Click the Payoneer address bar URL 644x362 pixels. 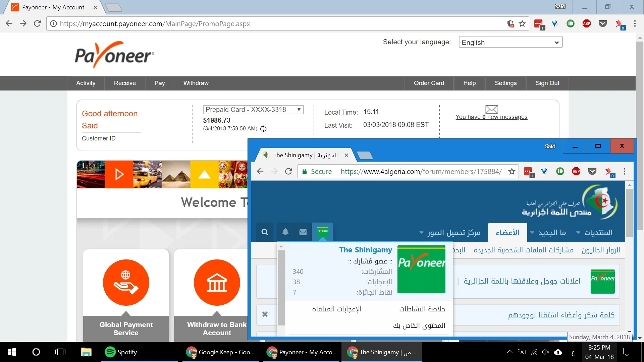coord(155,24)
